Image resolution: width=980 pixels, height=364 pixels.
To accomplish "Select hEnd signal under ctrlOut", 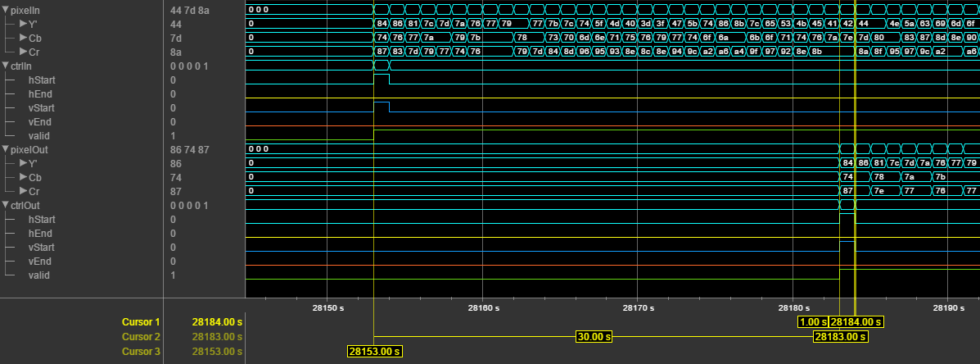I will (x=39, y=234).
